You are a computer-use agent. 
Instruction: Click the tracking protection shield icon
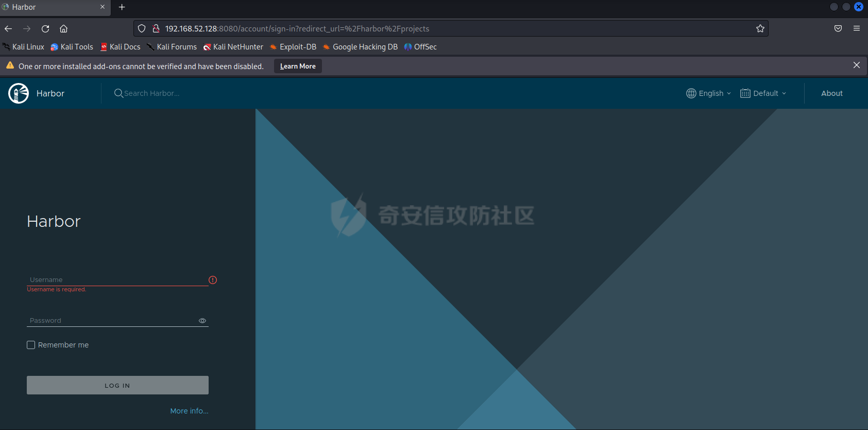point(142,28)
